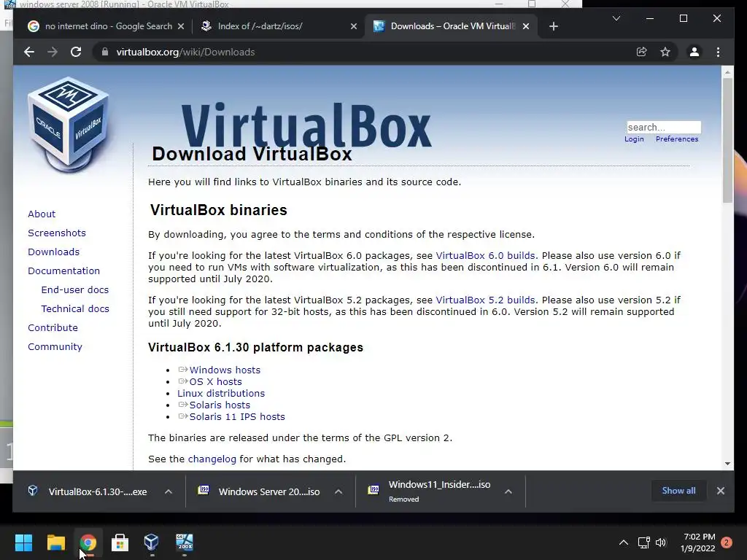Open the Community sidebar link
Screen dimensions: 747x560
tap(55, 347)
